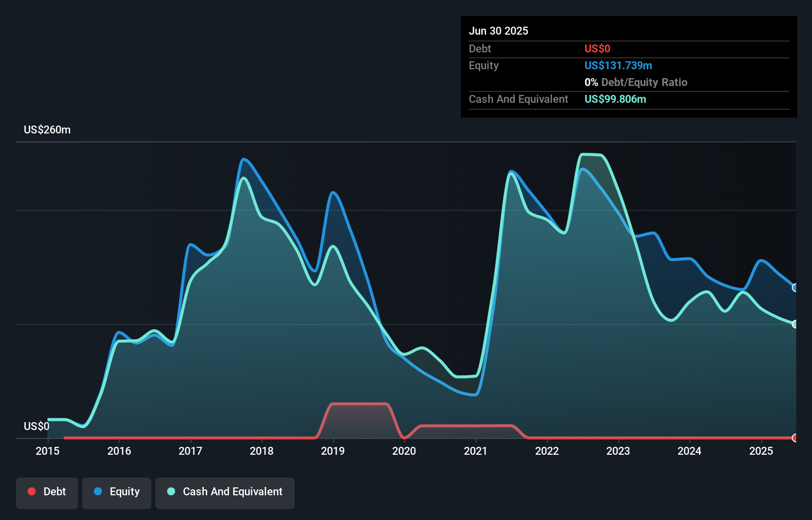Click the 2023 x-axis label
This screenshot has height=520, width=812.
(x=618, y=451)
